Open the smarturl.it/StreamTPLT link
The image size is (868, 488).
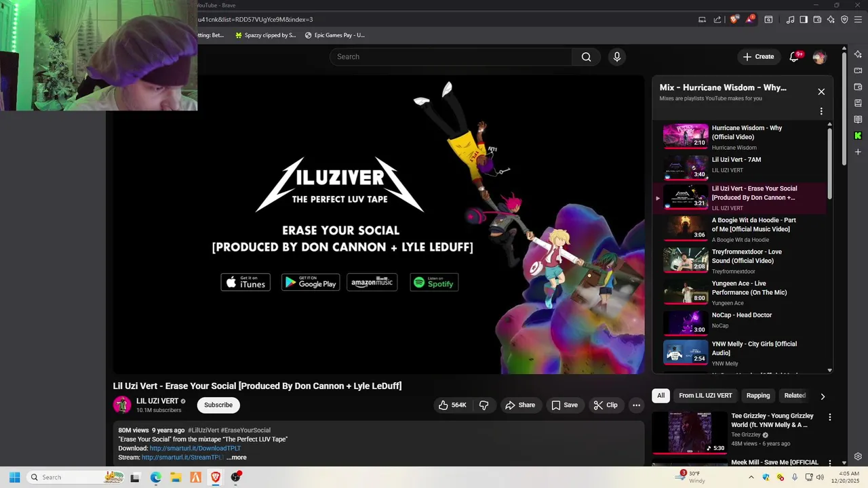pos(182,457)
